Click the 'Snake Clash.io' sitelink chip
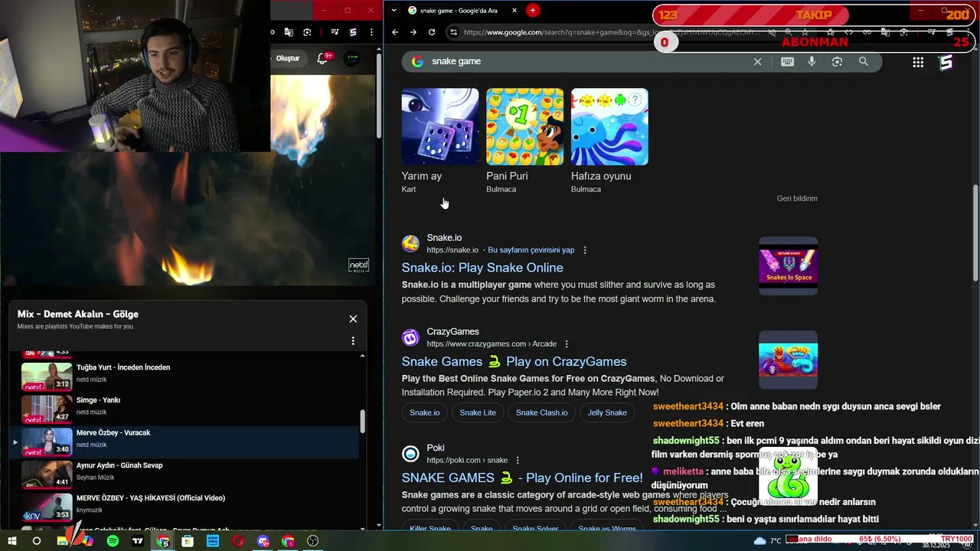The height and width of the screenshot is (551, 980). (x=541, y=412)
